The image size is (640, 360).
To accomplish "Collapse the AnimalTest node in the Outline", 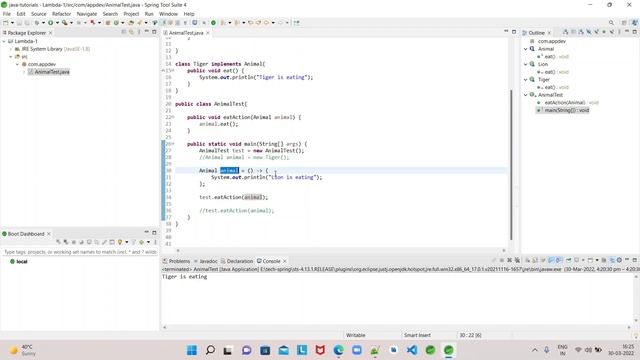I will click(x=526, y=95).
